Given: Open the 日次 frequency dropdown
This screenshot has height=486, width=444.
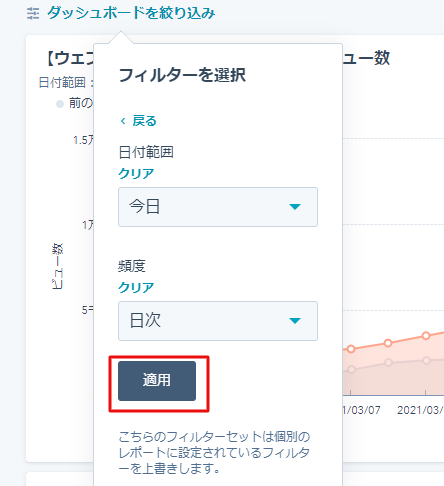Looking at the screenshot, I should coord(218,321).
